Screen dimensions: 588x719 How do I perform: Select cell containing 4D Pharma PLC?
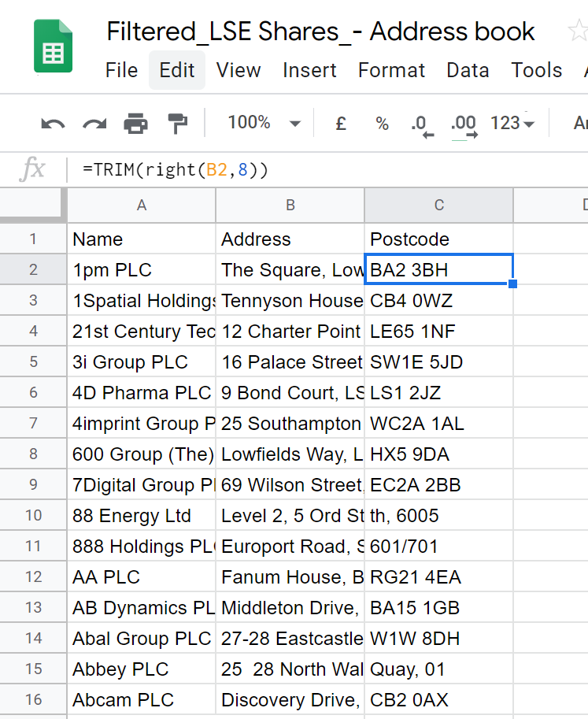(x=141, y=392)
